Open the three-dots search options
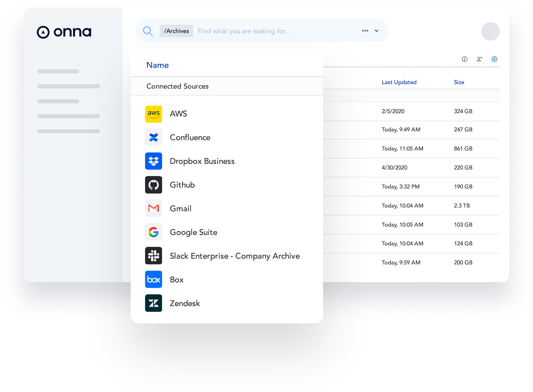Viewport: 533px width, 392px height. pyautogui.click(x=365, y=31)
